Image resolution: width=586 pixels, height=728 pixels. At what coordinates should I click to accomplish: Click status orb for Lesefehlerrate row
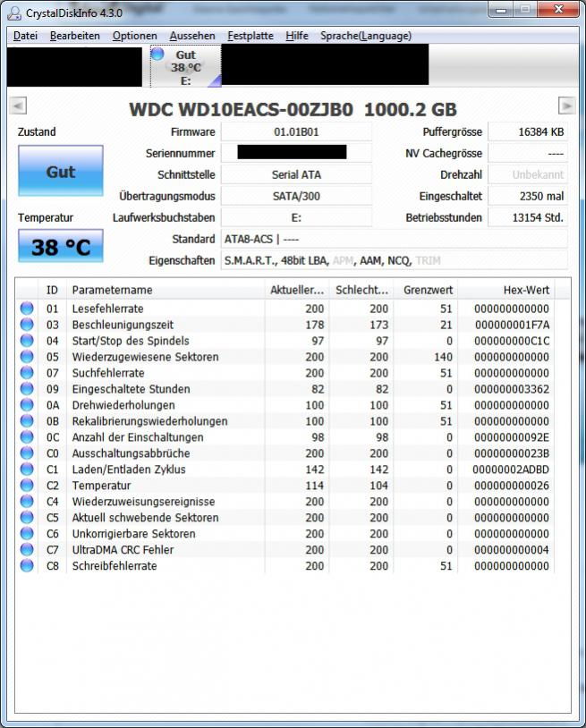click(27, 309)
